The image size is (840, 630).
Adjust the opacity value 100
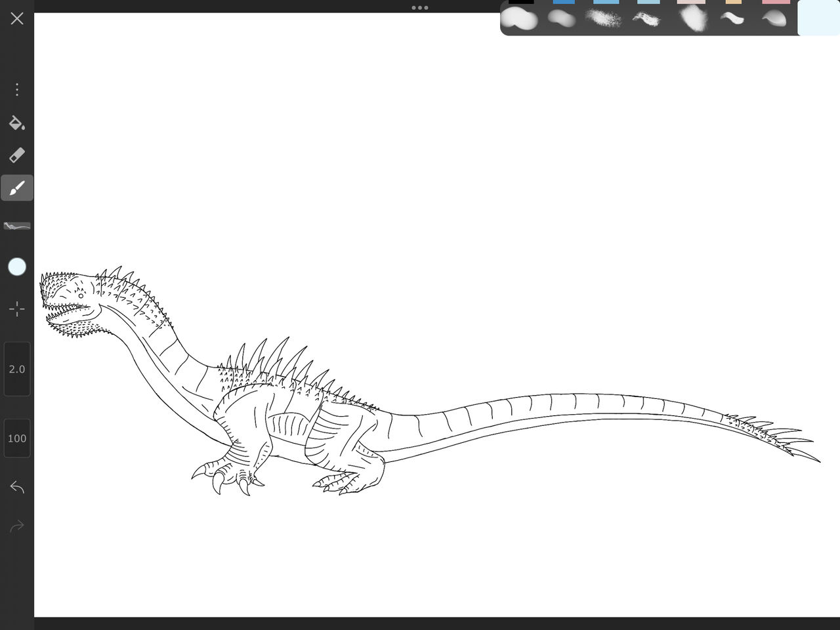point(17,438)
